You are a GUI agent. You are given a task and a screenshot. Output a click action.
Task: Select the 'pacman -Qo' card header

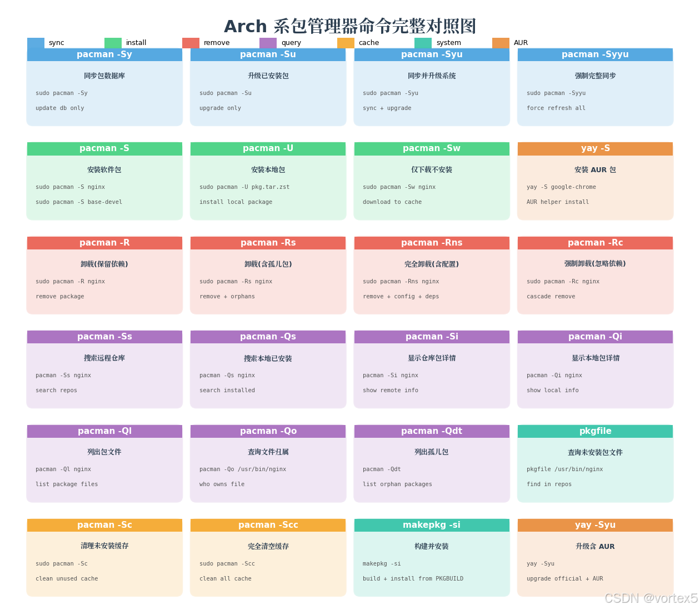(x=268, y=431)
